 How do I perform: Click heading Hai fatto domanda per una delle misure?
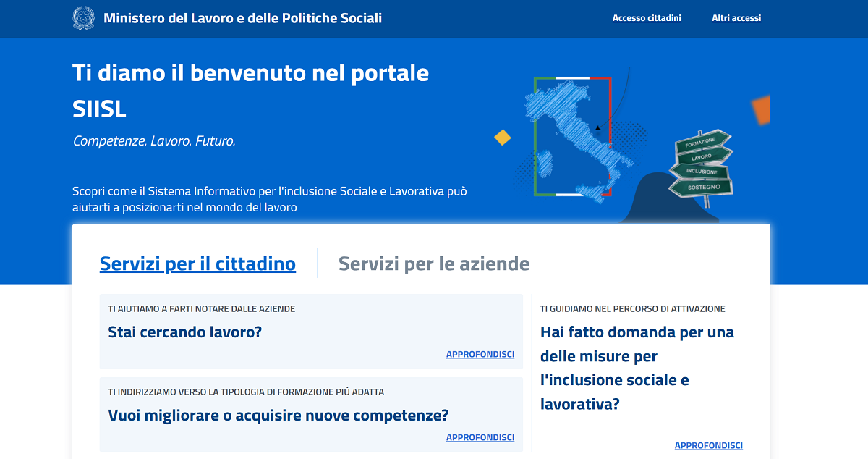(637, 368)
